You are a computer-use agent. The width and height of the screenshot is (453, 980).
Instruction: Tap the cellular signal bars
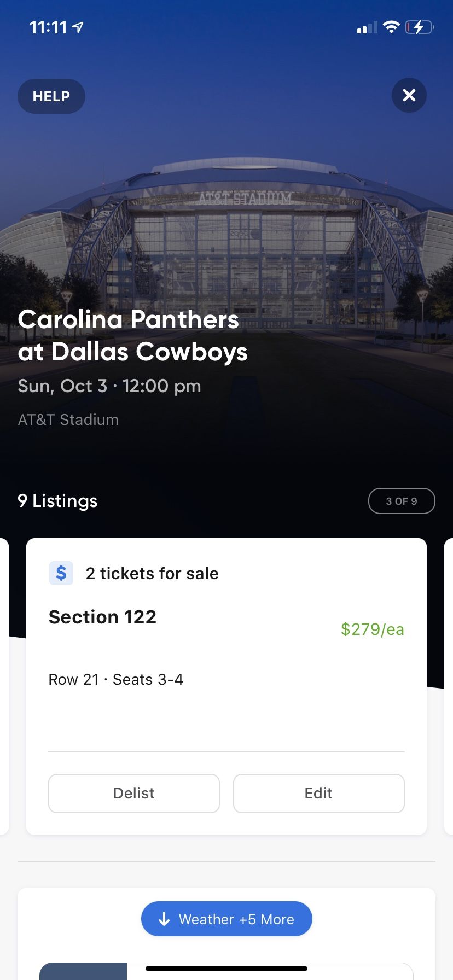367,27
